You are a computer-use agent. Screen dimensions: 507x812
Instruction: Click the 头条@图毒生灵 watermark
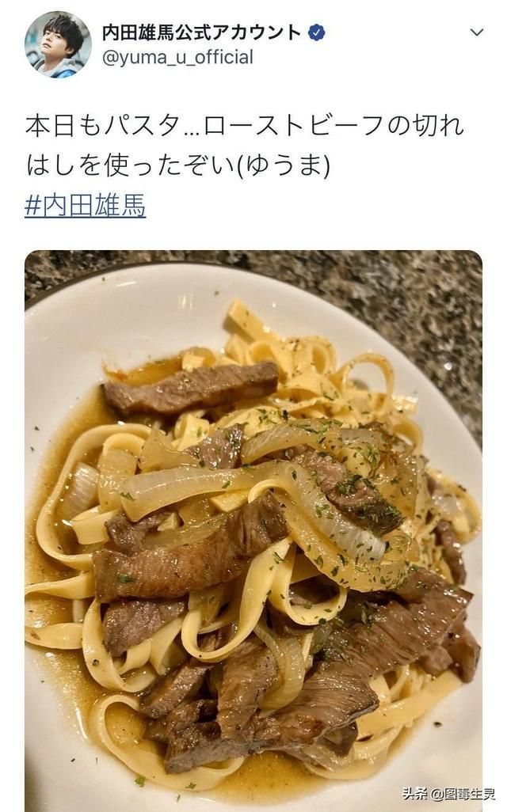447,793
